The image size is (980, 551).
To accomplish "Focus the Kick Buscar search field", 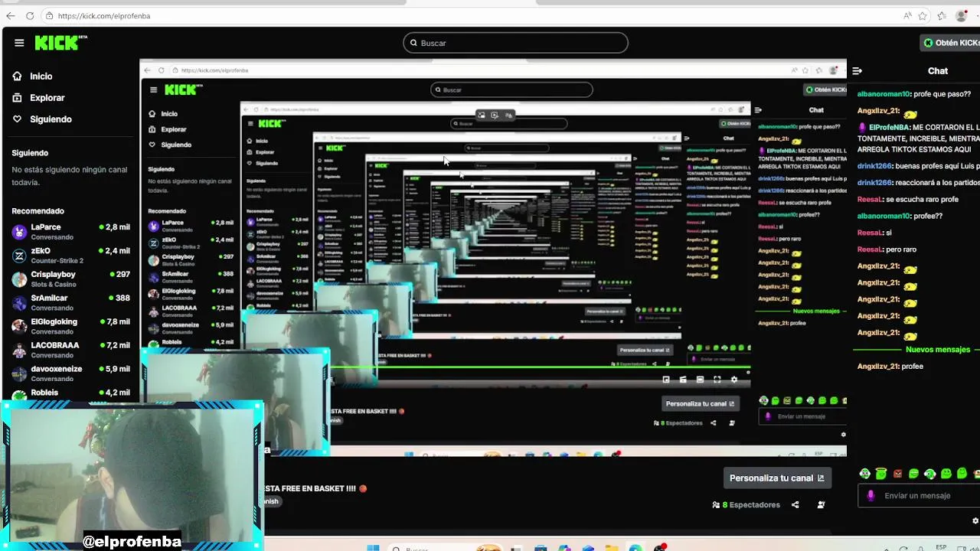I will click(x=515, y=43).
